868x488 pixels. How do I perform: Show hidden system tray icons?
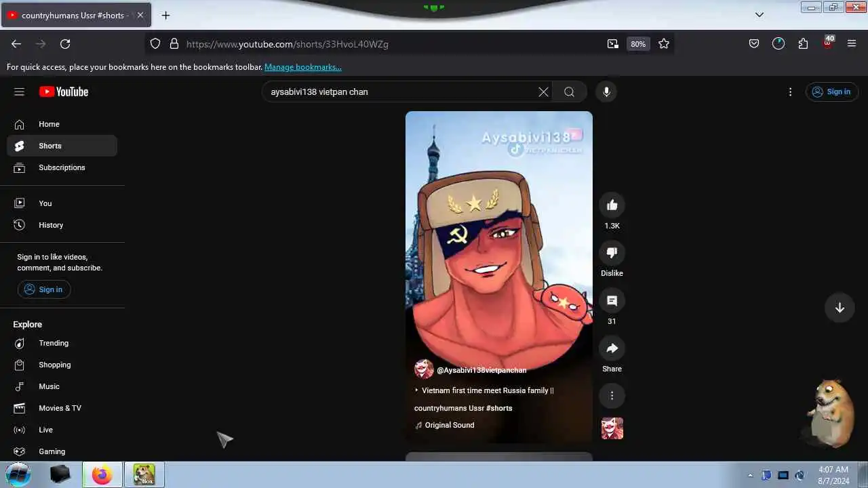click(x=750, y=475)
